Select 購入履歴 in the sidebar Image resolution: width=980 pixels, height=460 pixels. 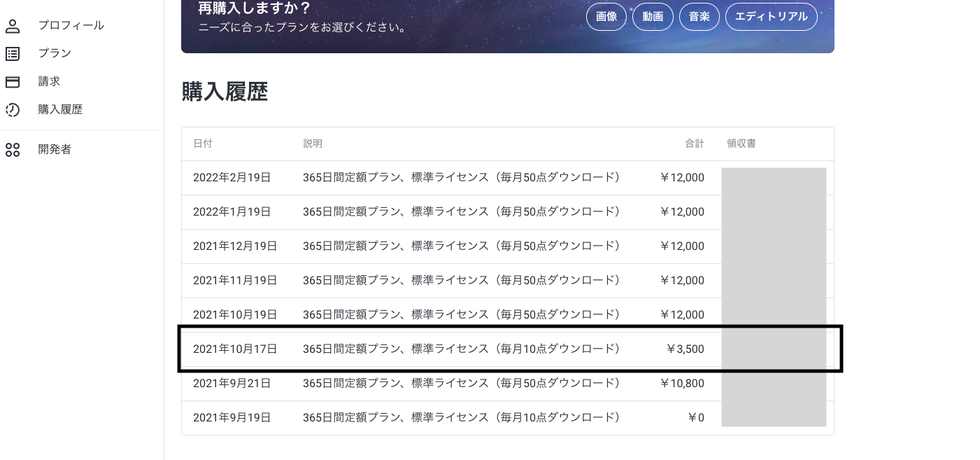[60, 110]
